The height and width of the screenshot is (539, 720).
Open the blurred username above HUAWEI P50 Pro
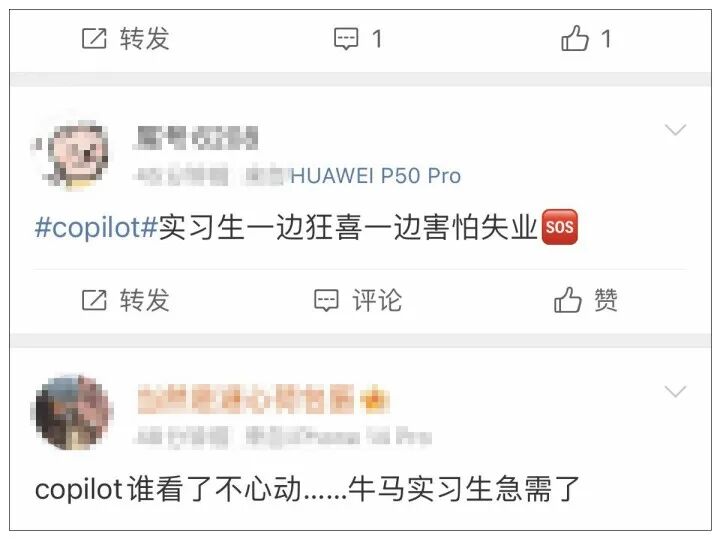pyautogui.click(x=197, y=138)
